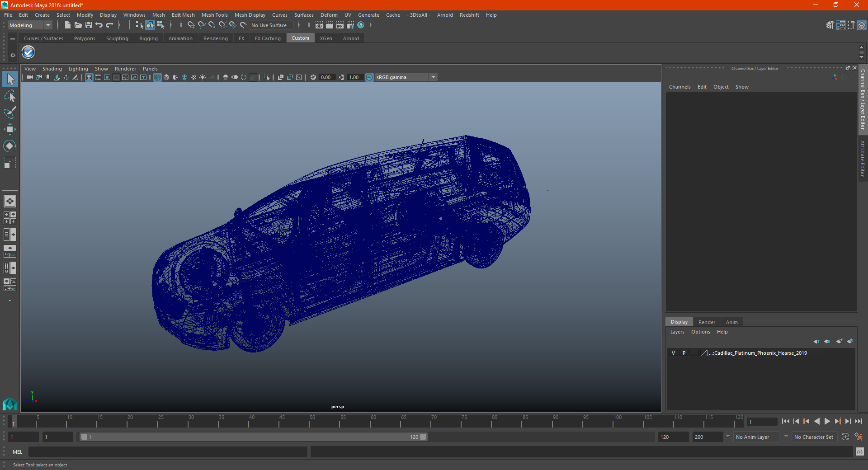Toggle color management ON button
Image resolution: width=868 pixels, height=470 pixels.
(x=369, y=77)
